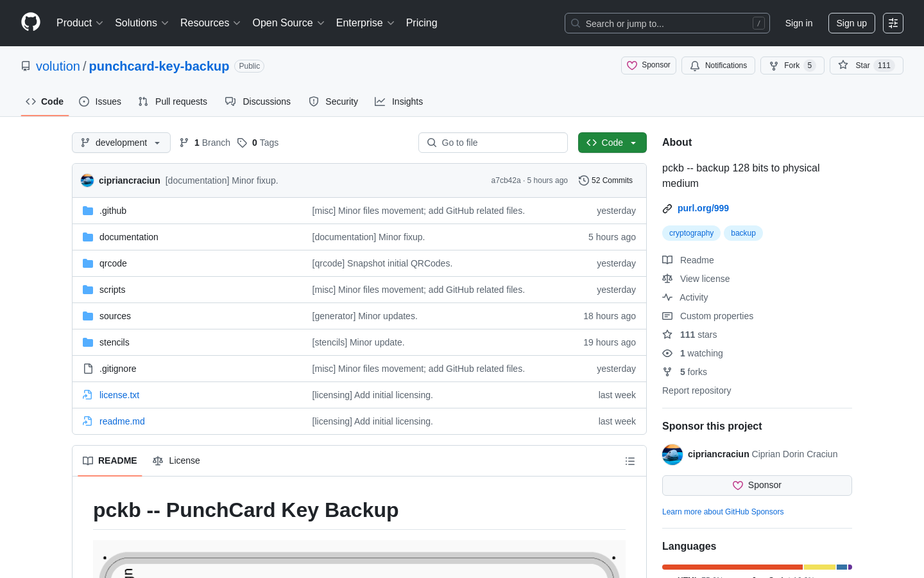
Task: Expand the green Code dropdown
Action: (x=612, y=143)
